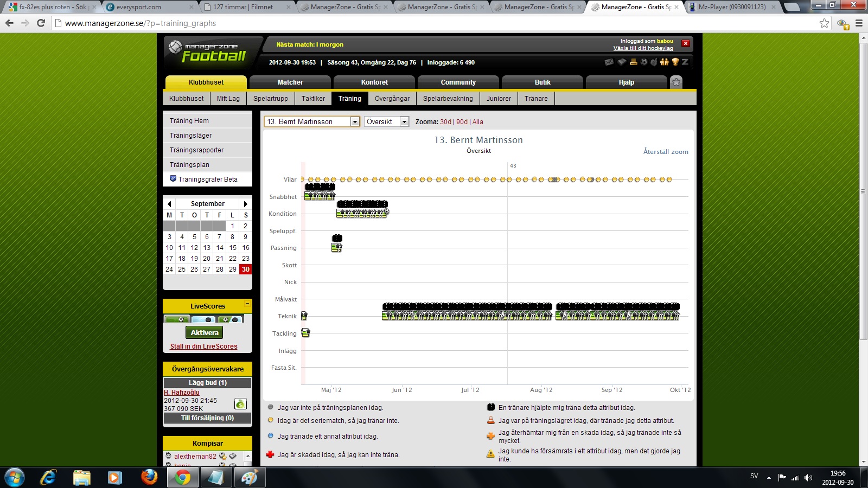Click the ManagerZone Football logo

click(x=208, y=52)
